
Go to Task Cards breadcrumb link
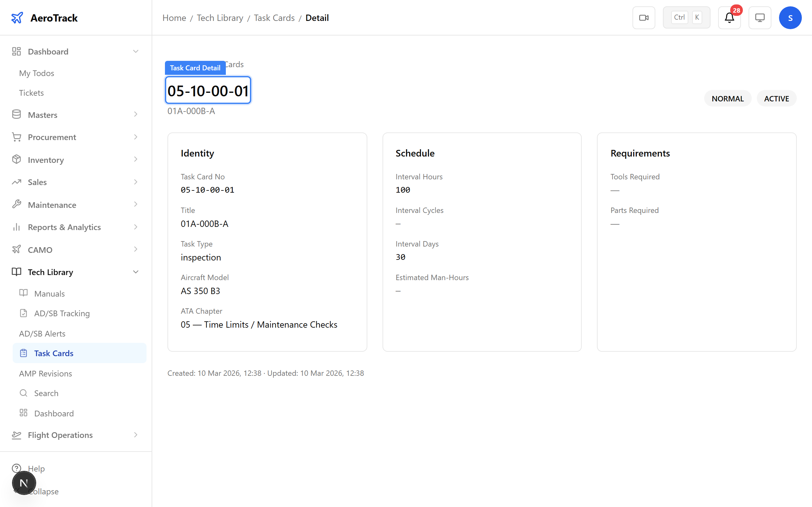click(274, 18)
